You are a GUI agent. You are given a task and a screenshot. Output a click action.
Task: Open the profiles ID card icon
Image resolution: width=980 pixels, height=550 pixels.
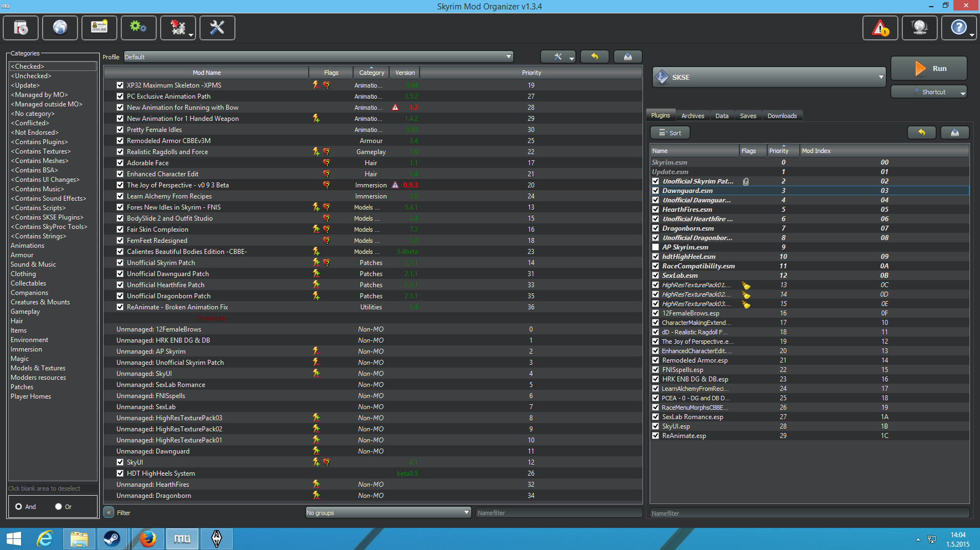(99, 28)
